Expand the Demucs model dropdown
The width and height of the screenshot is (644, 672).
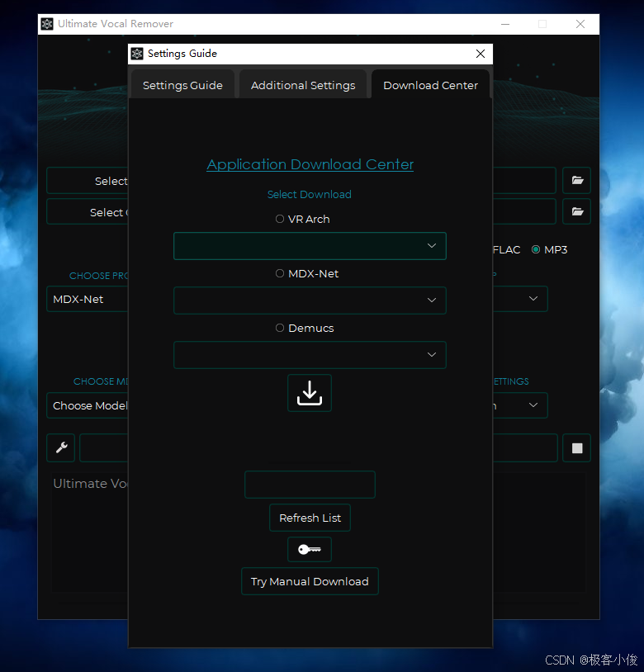click(310, 355)
